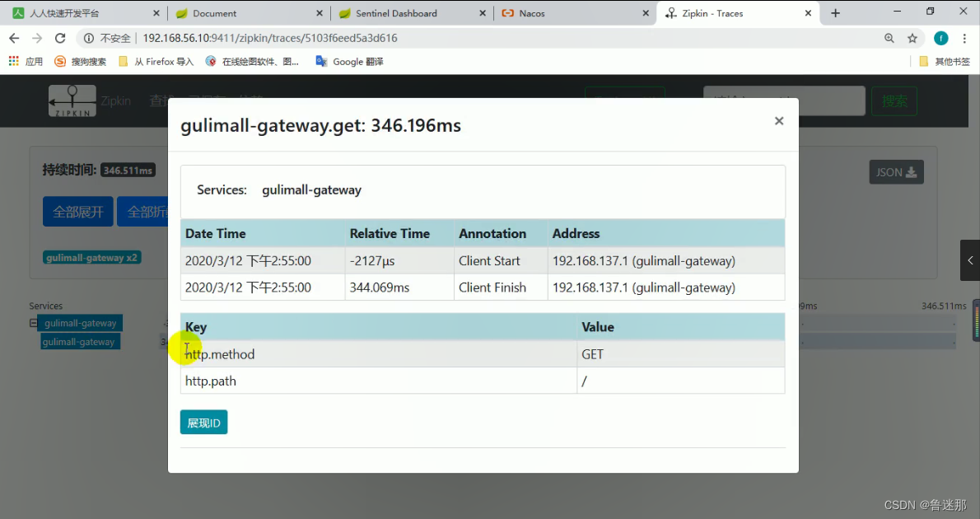
Task: Reload the current page
Action: pyautogui.click(x=60, y=38)
